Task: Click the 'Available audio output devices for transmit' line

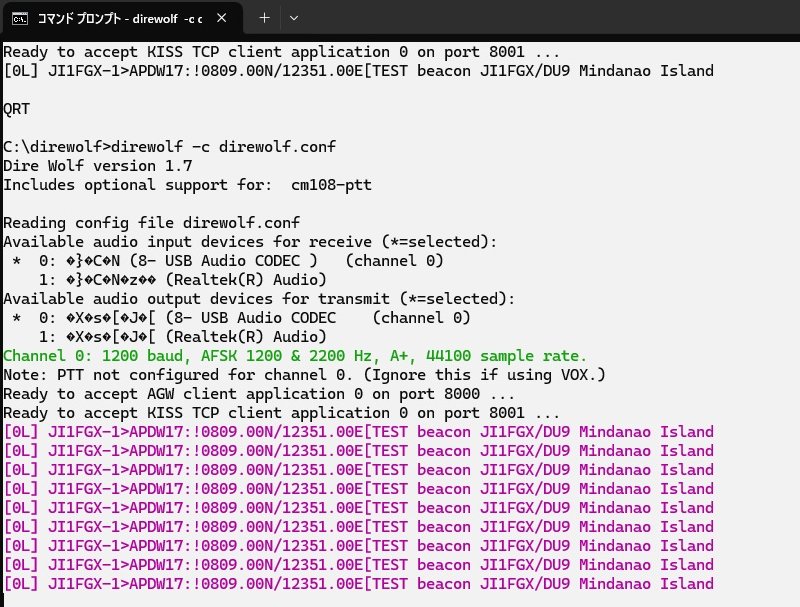Action: [x=258, y=299]
